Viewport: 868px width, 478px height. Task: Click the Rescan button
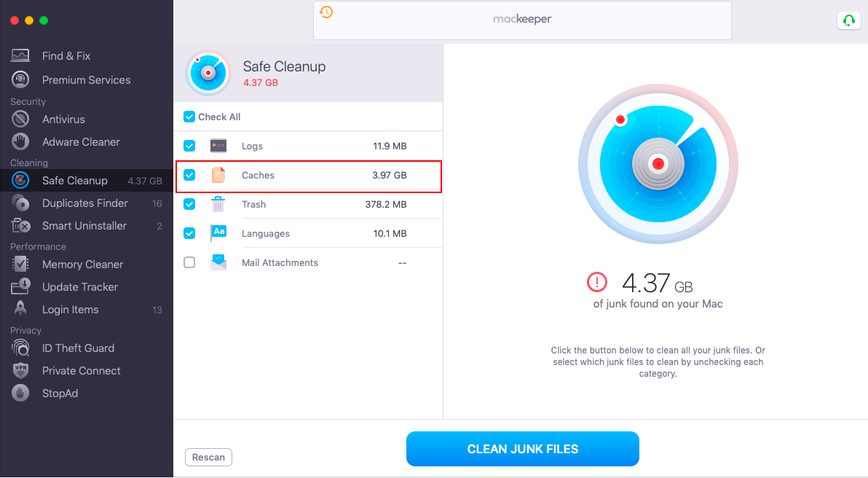click(208, 457)
